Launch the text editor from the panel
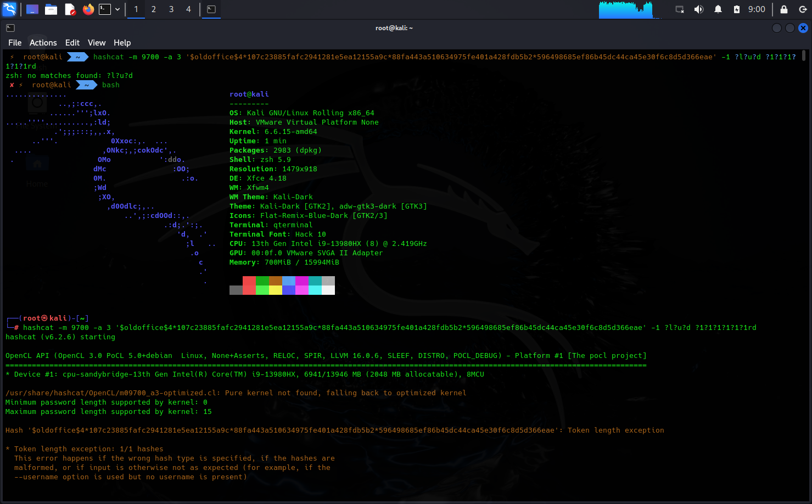The width and height of the screenshot is (812, 504). click(70, 9)
